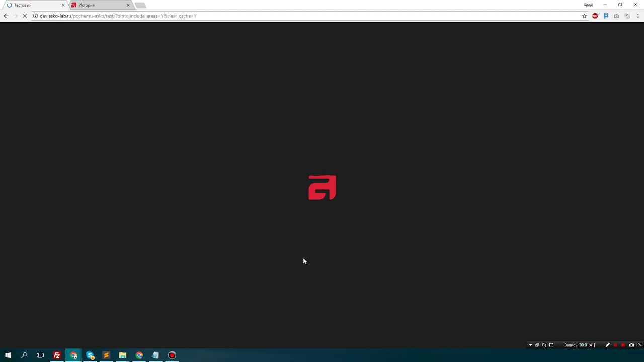Close the recorder control panel
The width and height of the screenshot is (644, 362).
pyautogui.click(x=640, y=345)
